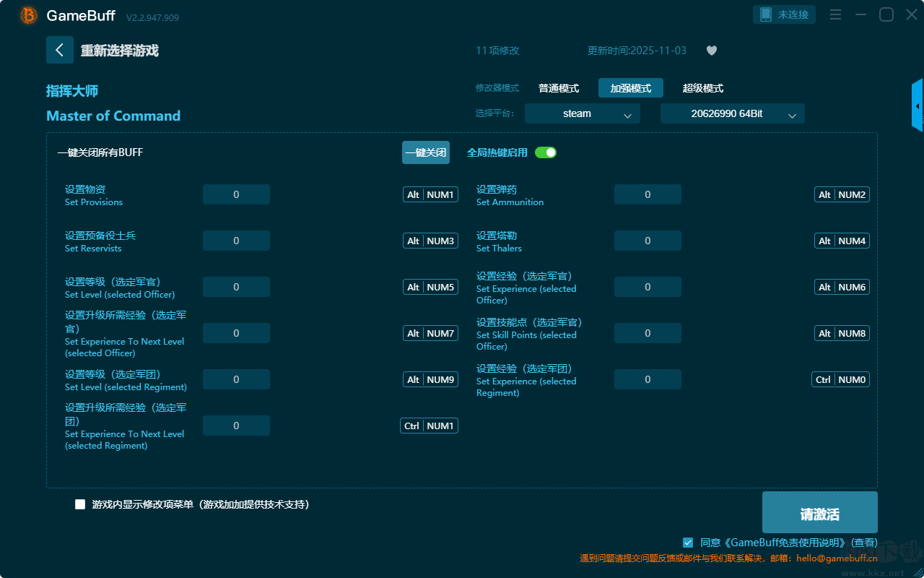Image resolution: width=924 pixels, height=578 pixels.
Task: Open the disclaimer 查看 view link
Action: (864, 543)
